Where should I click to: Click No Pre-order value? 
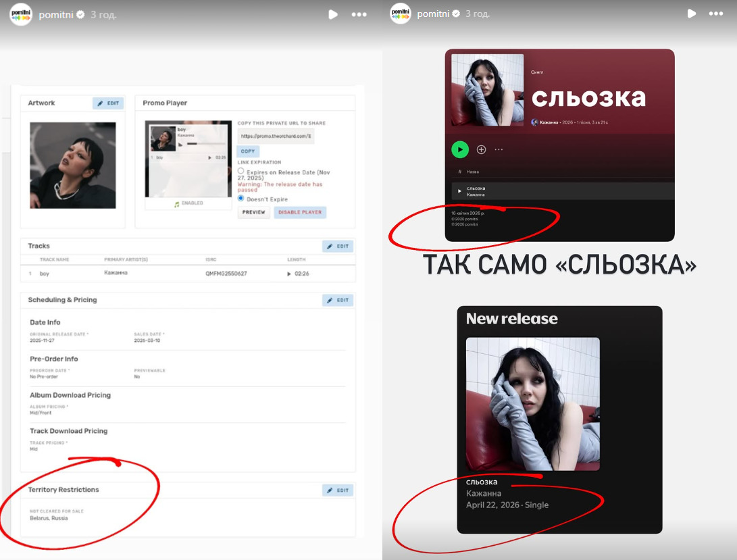[44, 377]
